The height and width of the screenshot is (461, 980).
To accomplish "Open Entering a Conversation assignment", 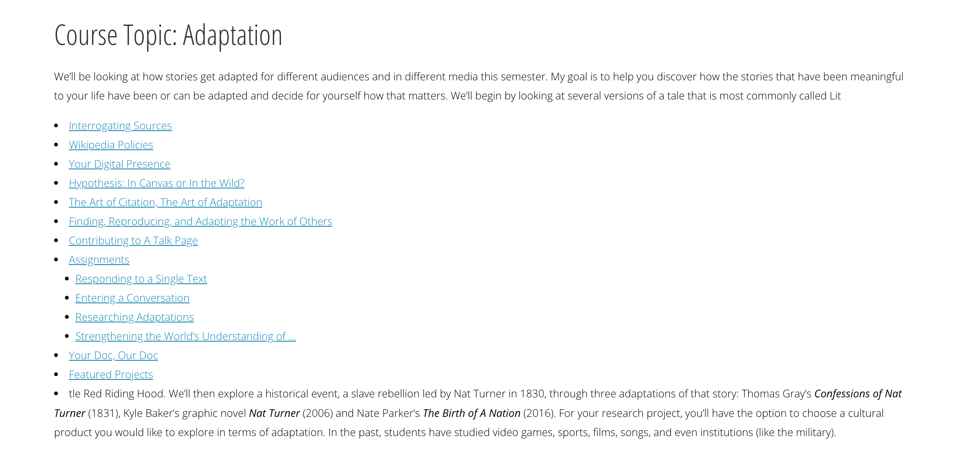I will [132, 297].
